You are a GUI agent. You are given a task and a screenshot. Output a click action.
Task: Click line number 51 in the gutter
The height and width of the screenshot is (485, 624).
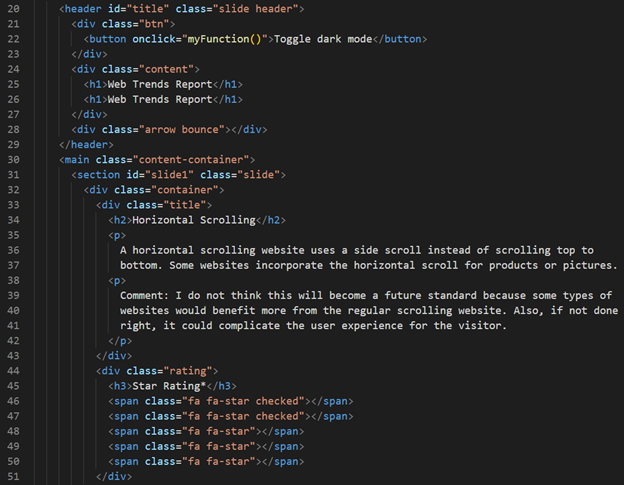click(x=13, y=476)
